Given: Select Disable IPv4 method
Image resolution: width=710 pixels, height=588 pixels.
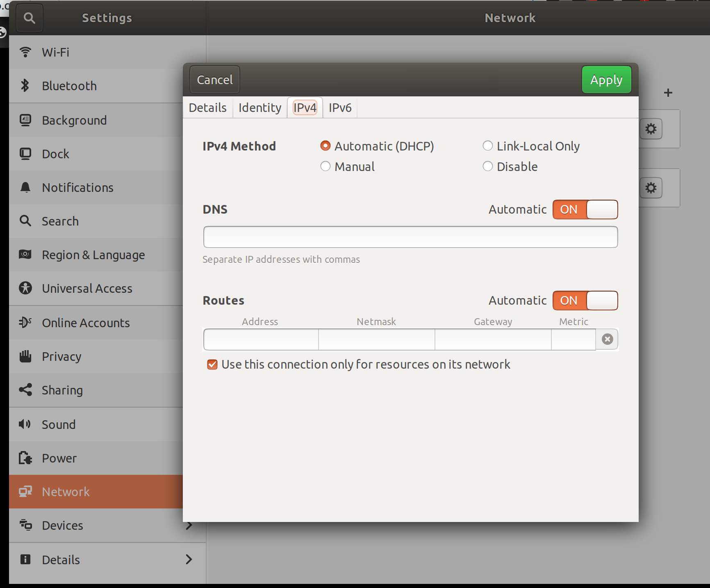Looking at the screenshot, I should click(488, 166).
